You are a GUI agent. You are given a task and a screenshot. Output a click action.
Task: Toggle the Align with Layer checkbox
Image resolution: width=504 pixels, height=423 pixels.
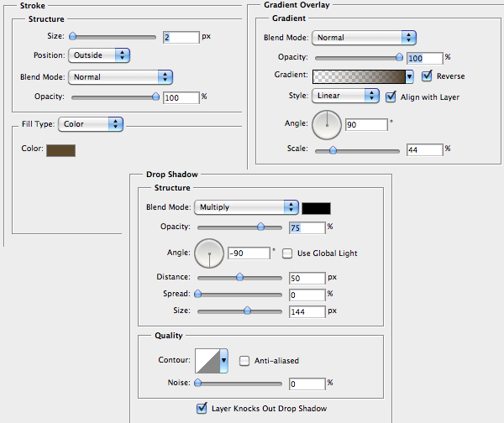click(391, 97)
